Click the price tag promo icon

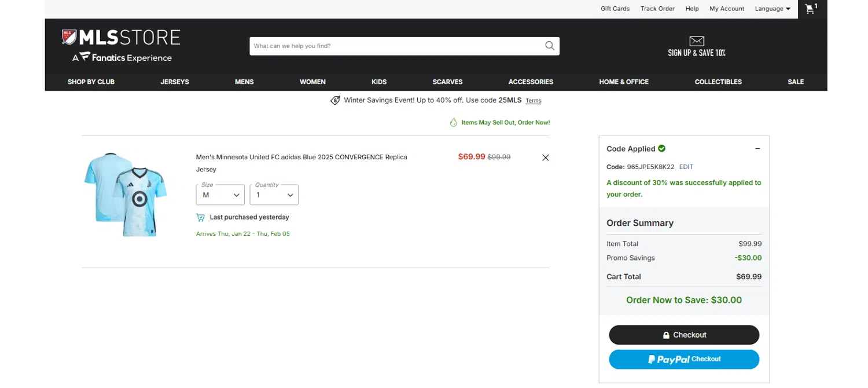coord(335,100)
